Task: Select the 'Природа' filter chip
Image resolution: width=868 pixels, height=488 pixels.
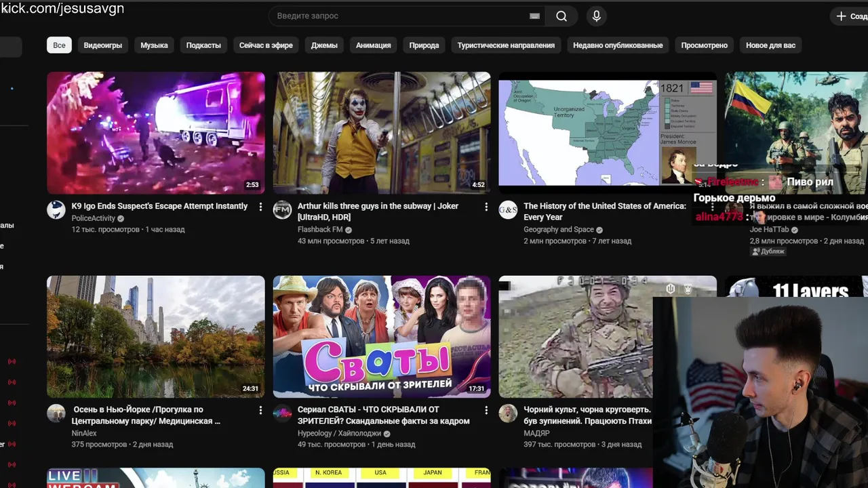Action: 424,45
